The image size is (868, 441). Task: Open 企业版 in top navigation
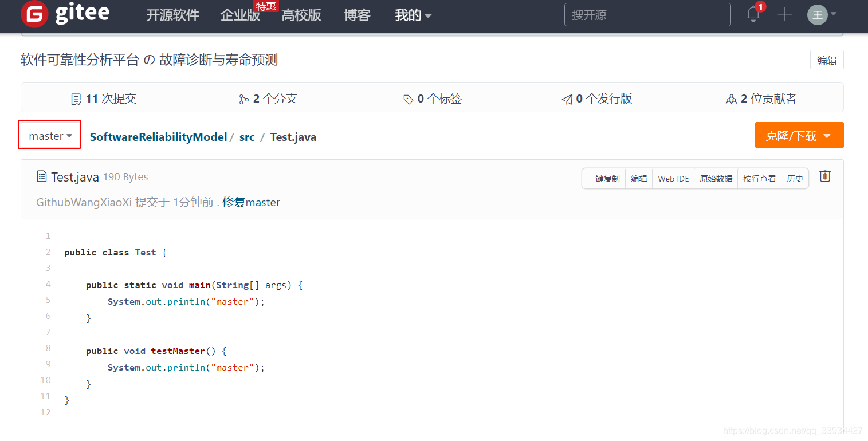click(x=240, y=15)
